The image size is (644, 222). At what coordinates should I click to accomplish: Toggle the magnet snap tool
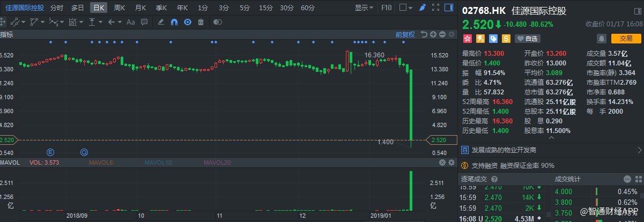(x=174, y=22)
